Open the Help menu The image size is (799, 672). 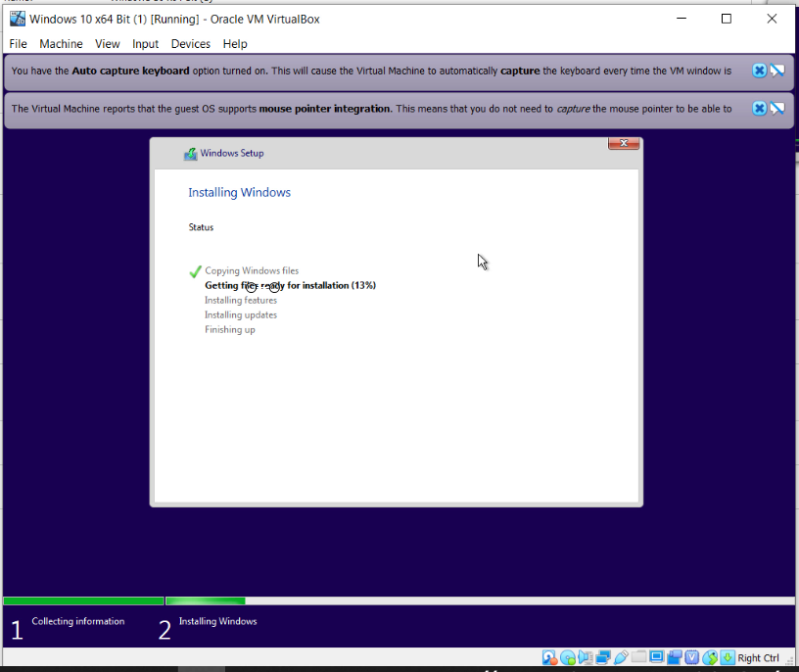tap(235, 44)
